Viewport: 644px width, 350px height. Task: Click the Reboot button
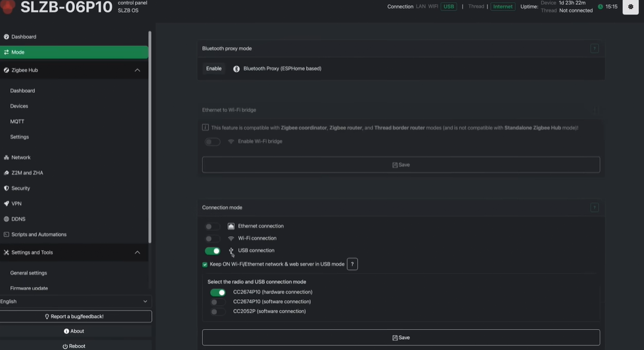tap(74, 346)
